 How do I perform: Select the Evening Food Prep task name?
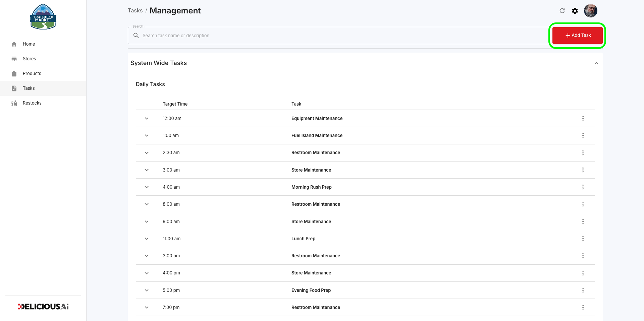(x=311, y=290)
